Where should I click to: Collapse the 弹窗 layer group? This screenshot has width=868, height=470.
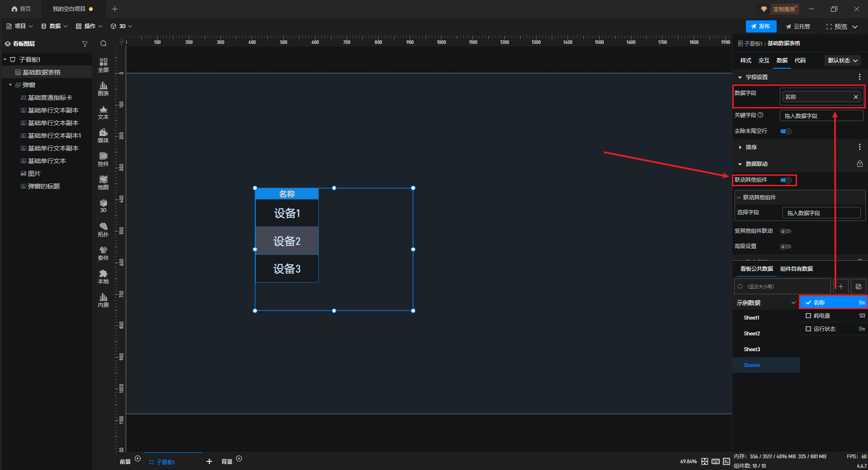[10, 85]
